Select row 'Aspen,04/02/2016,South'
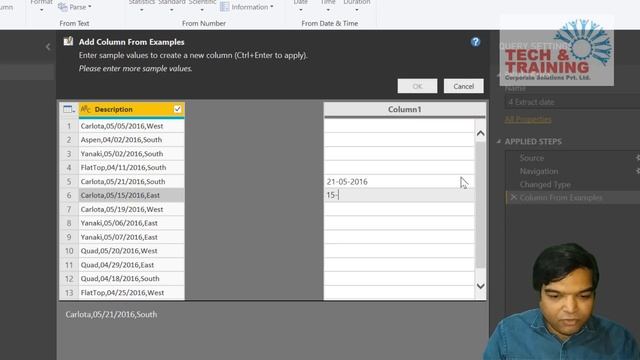This screenshot has width=640, height=360. coord(131,140)
